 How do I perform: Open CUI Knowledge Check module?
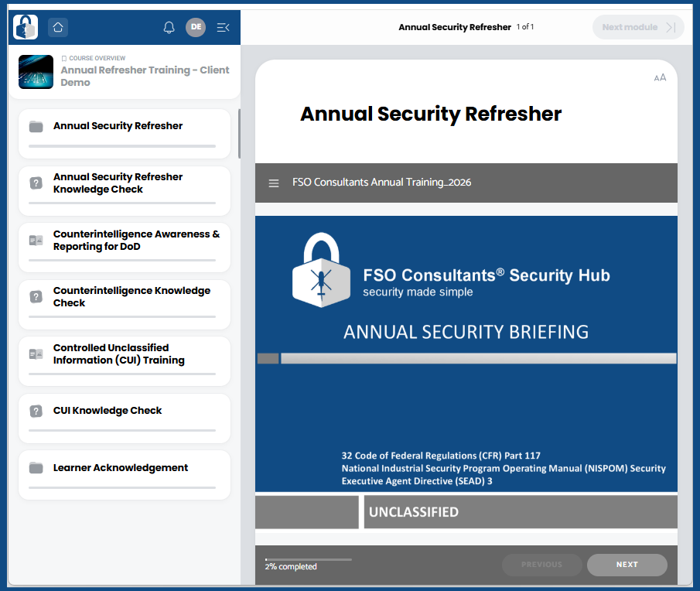pyautogui.click(x=125, y=418)
